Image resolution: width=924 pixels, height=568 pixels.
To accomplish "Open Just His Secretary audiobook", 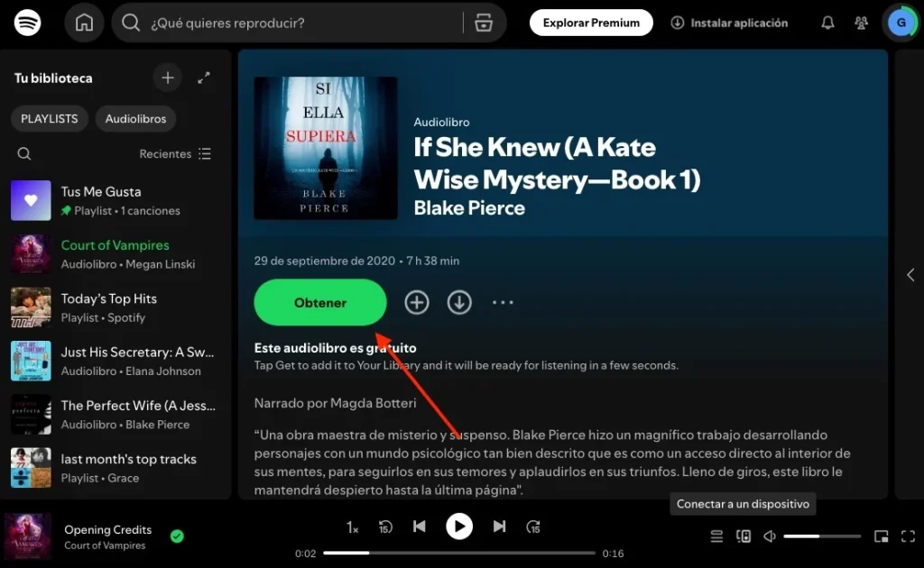I will coord(115,362).
